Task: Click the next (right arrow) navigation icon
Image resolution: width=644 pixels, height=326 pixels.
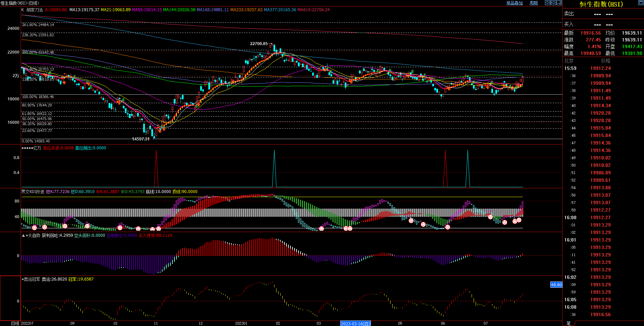Action: pos(553,3)
